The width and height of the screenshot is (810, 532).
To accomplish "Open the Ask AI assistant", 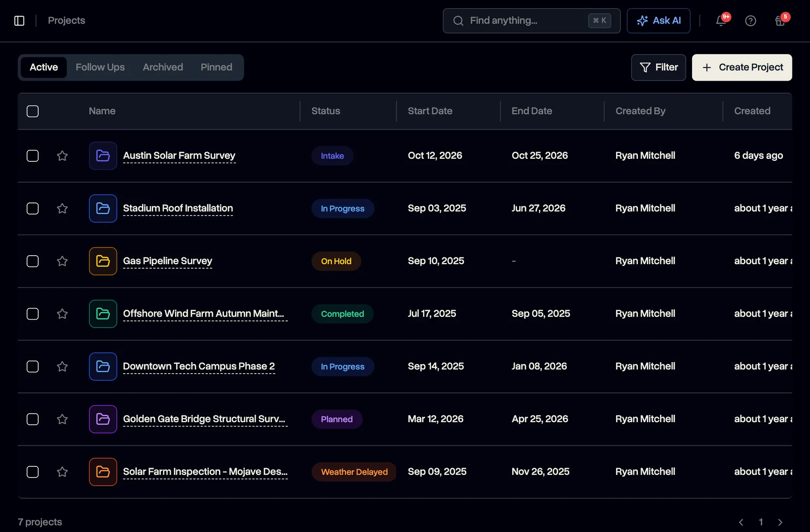I will coord(659,21).
